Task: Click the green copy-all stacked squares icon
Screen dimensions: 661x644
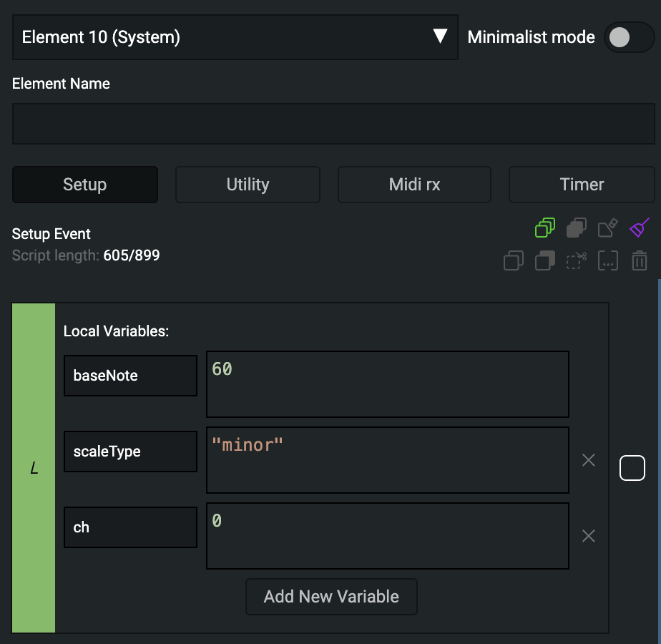Action: pyautogui.click(x=545, y=228)
